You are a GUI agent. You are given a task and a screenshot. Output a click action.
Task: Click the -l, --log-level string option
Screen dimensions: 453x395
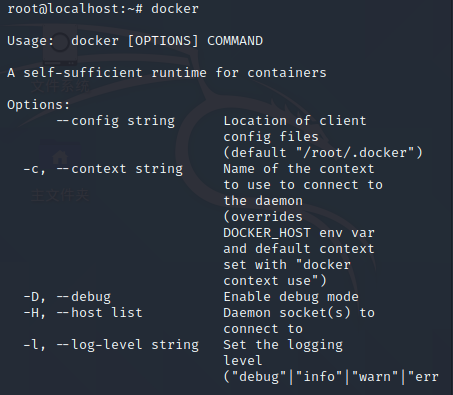(111, 345)
